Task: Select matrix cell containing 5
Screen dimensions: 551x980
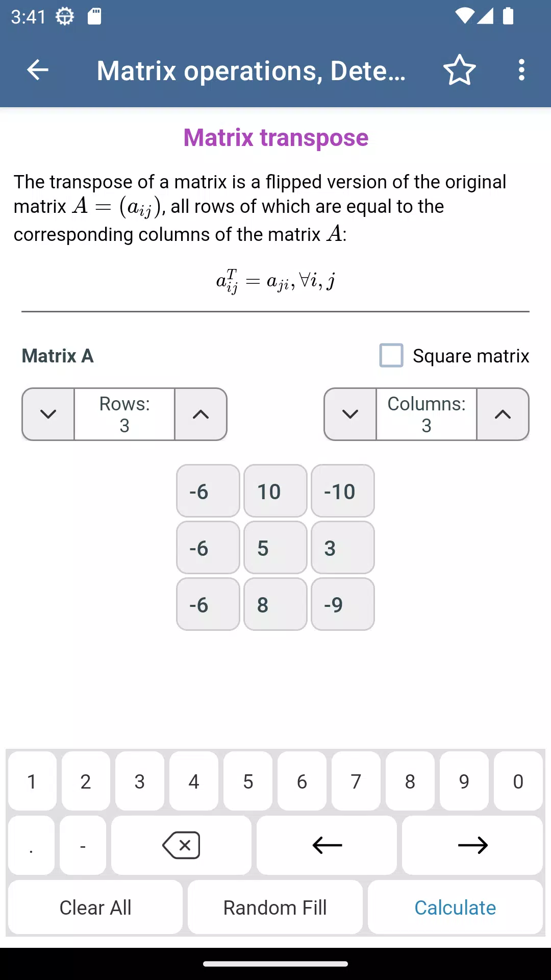Action: 275,548
